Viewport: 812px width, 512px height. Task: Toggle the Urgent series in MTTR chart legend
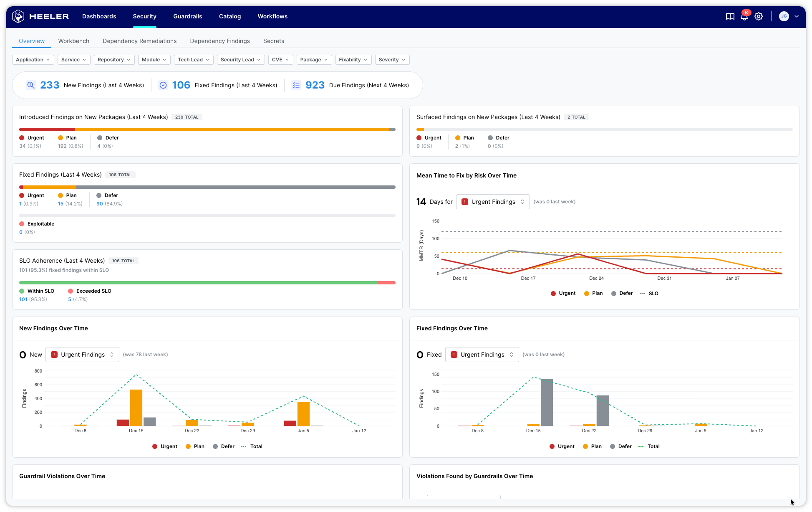[x=563, y=293]
